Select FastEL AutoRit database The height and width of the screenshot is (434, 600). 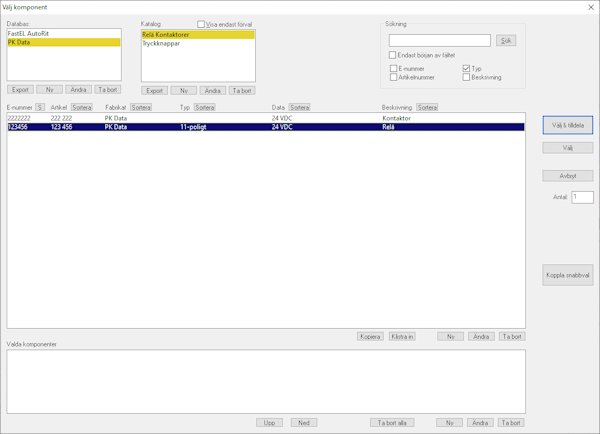[x=64, y=34]
